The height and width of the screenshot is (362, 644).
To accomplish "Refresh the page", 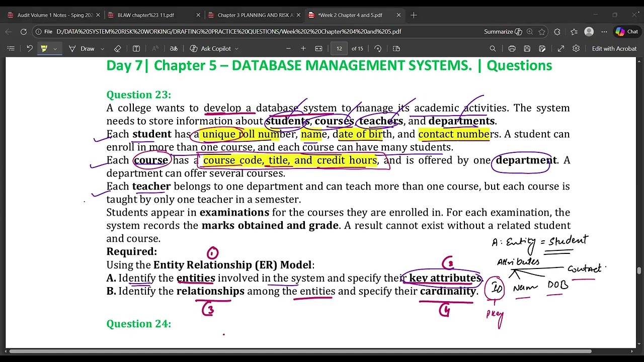I will click(24, 32).
